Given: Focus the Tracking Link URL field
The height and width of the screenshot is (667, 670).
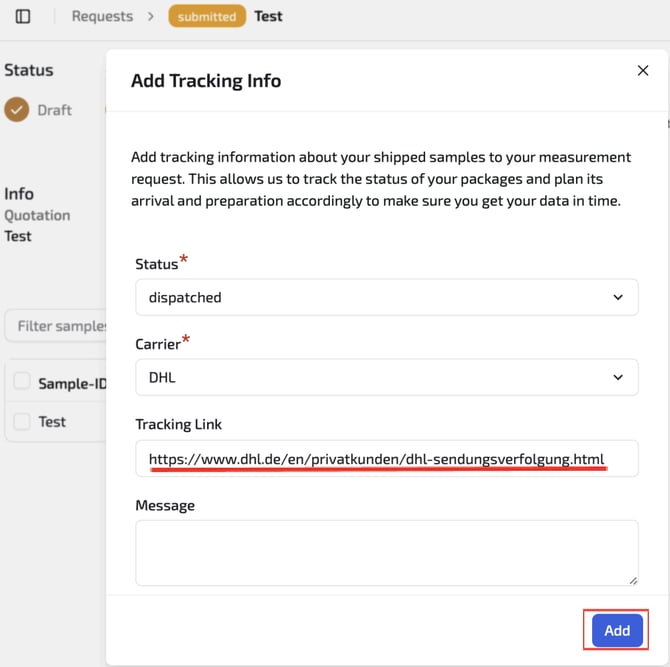Looking at the screenshot, I should tap(386, 459).
